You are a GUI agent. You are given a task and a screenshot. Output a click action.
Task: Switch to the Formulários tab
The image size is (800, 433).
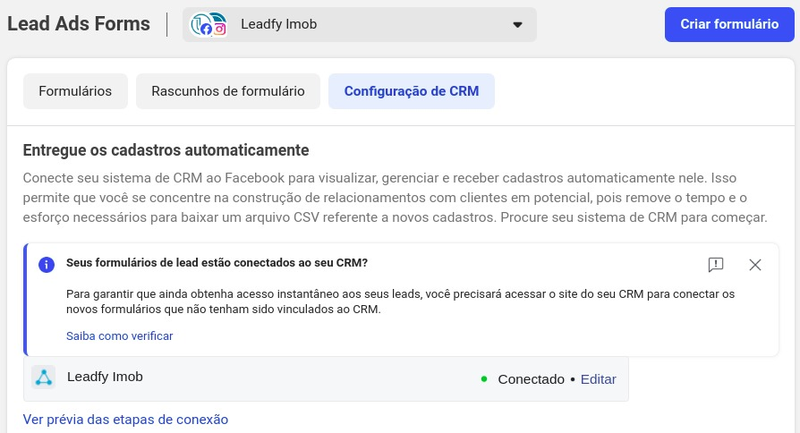click(x=76, y=91)
